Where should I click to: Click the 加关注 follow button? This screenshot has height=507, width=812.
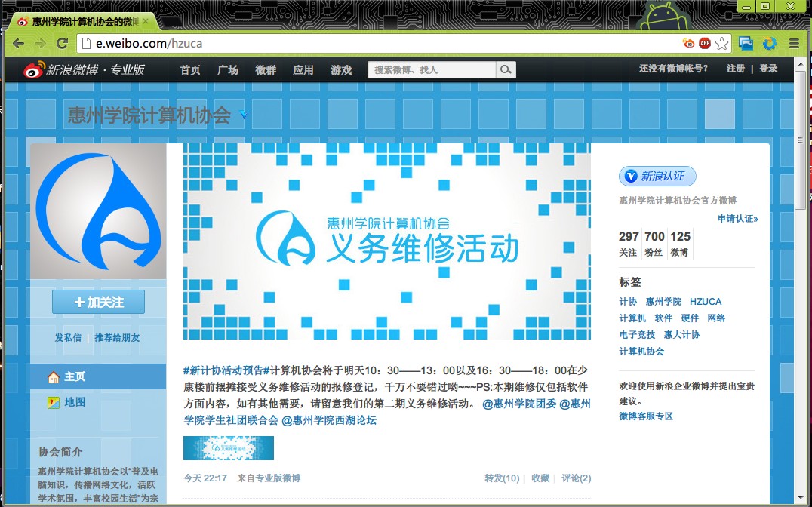coord(98,302)
